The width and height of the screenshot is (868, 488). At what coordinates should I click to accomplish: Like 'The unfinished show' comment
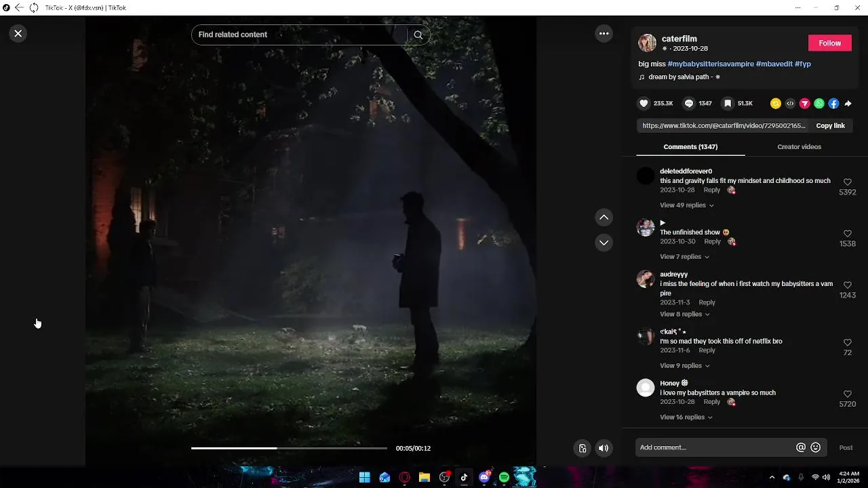[848, 234]
